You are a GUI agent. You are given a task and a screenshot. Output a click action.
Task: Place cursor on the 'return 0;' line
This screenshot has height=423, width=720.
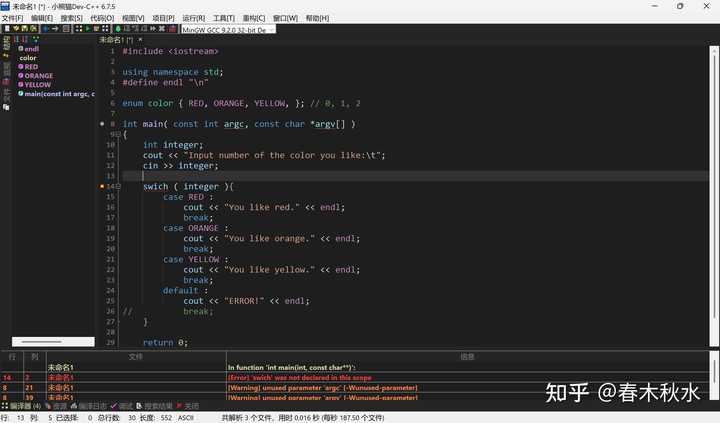[x=165, y=343]
